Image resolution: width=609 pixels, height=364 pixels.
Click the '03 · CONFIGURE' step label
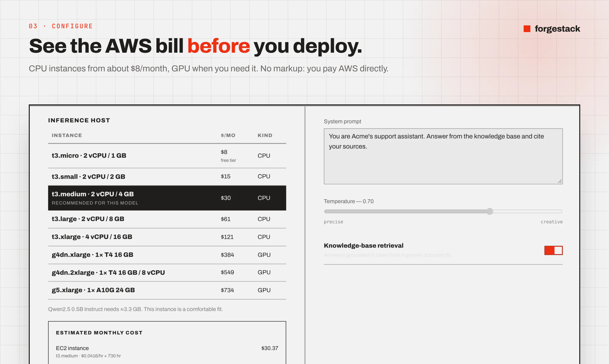pos(61,26)
